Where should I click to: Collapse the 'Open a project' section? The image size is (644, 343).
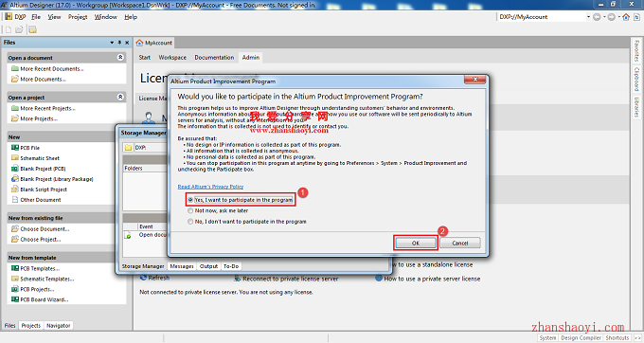120,97
